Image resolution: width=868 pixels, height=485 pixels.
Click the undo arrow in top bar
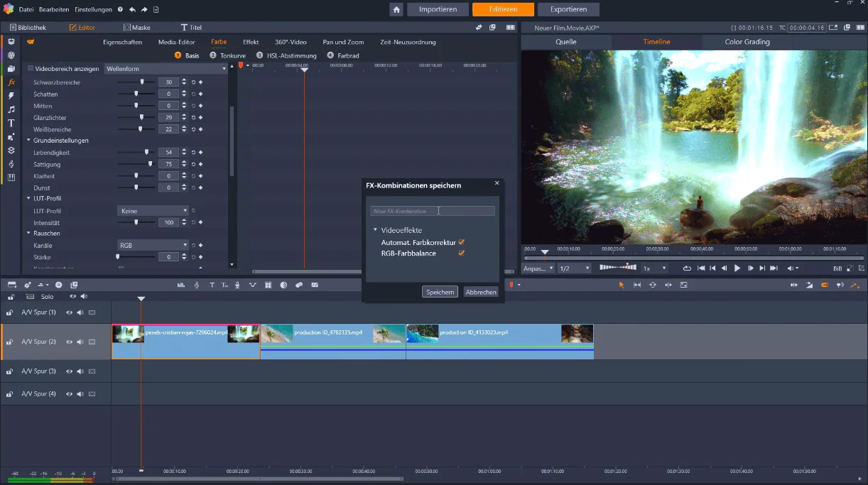(132, 10)
